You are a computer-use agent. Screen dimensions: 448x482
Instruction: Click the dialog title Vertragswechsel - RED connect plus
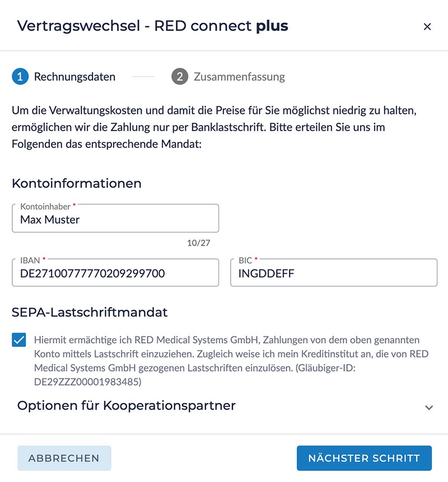(152, 26)
